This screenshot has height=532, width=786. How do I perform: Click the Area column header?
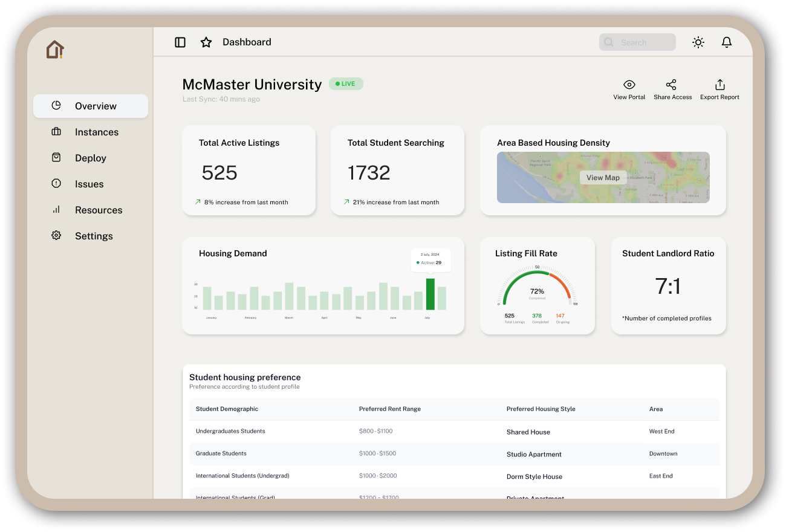(656, 409)
